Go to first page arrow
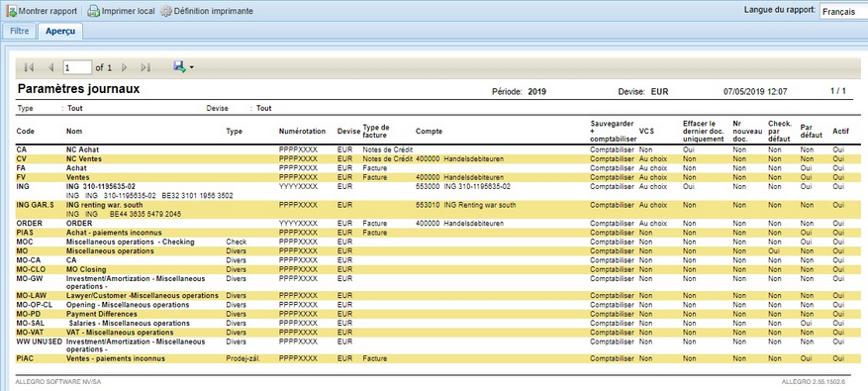Viewport: 868px width, 391px height. pos(30,67)
